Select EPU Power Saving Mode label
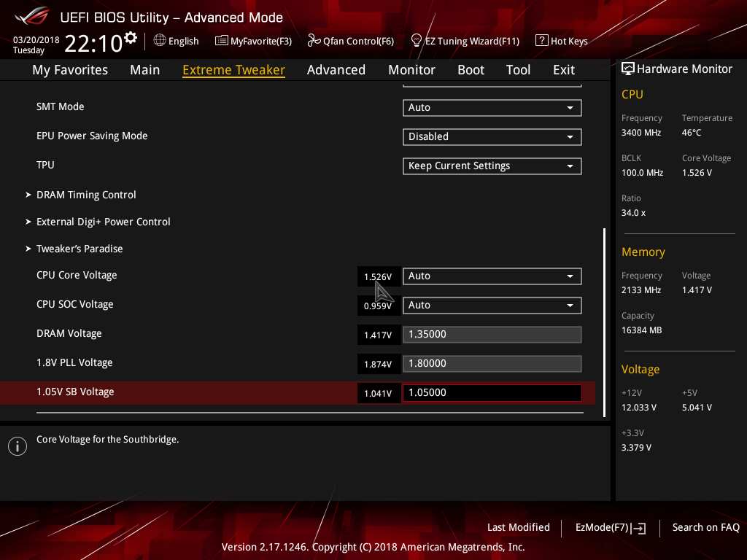The width and height of the screenshot is (747, 560). [92, 136]
